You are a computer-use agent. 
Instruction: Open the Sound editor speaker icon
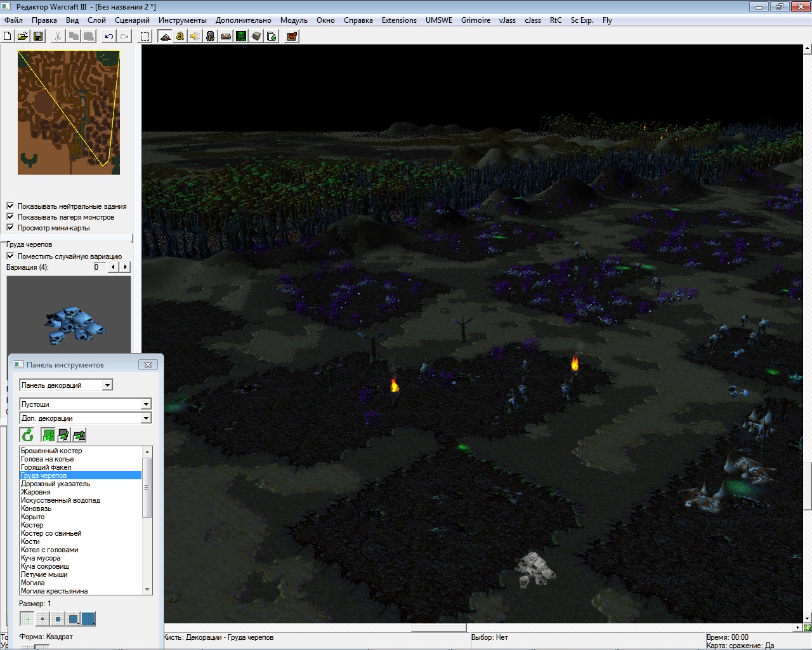(195, 36)
